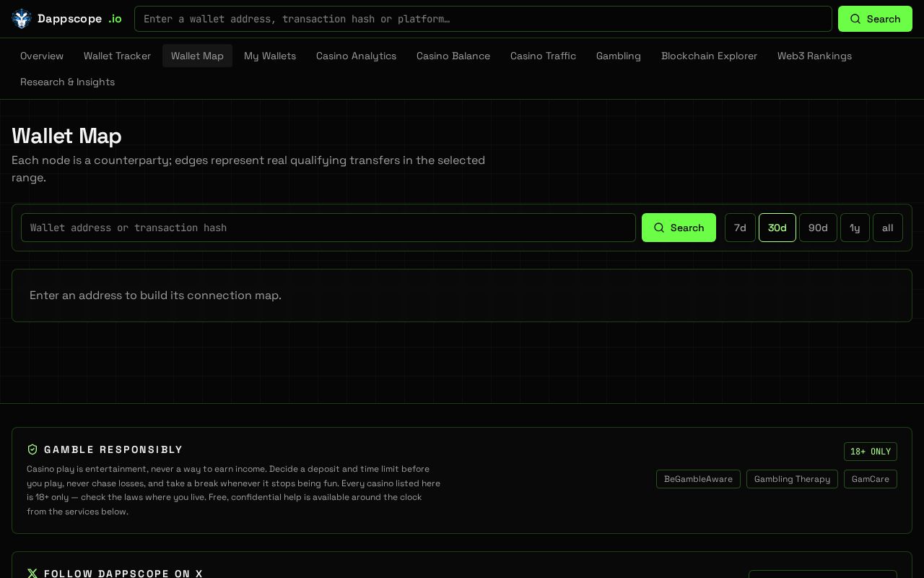Click the Wallet Map page heading

[66, 136]
